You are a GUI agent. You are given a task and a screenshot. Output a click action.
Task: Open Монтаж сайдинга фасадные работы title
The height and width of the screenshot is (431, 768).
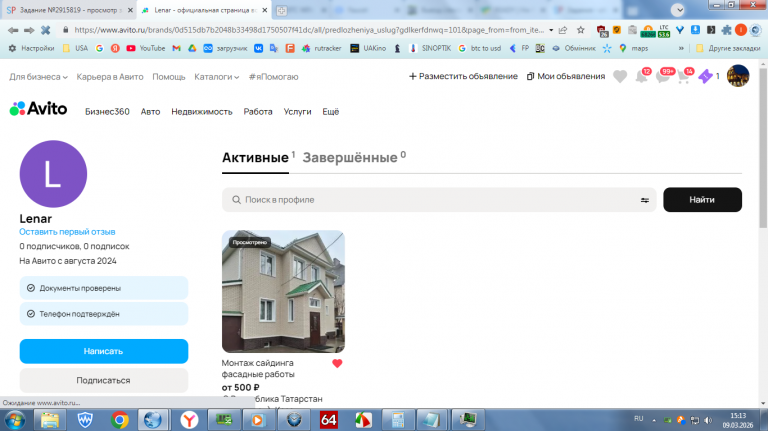point(258,368)
